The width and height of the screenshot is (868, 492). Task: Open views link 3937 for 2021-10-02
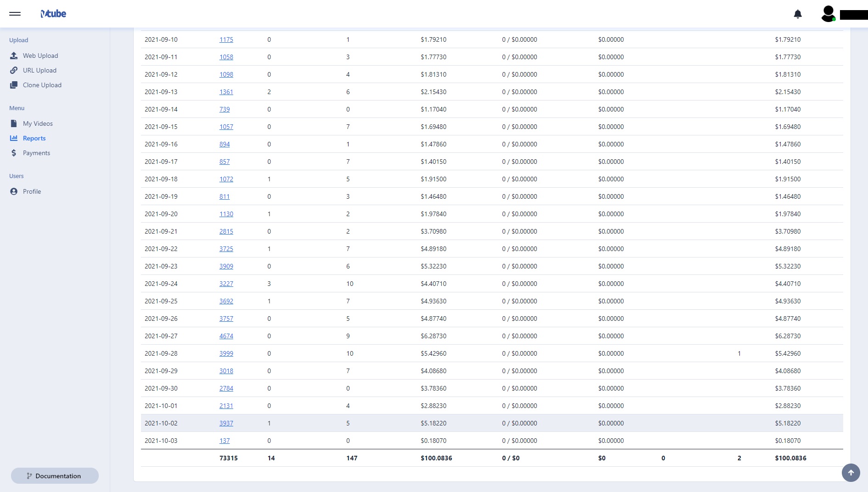(226, 423)
